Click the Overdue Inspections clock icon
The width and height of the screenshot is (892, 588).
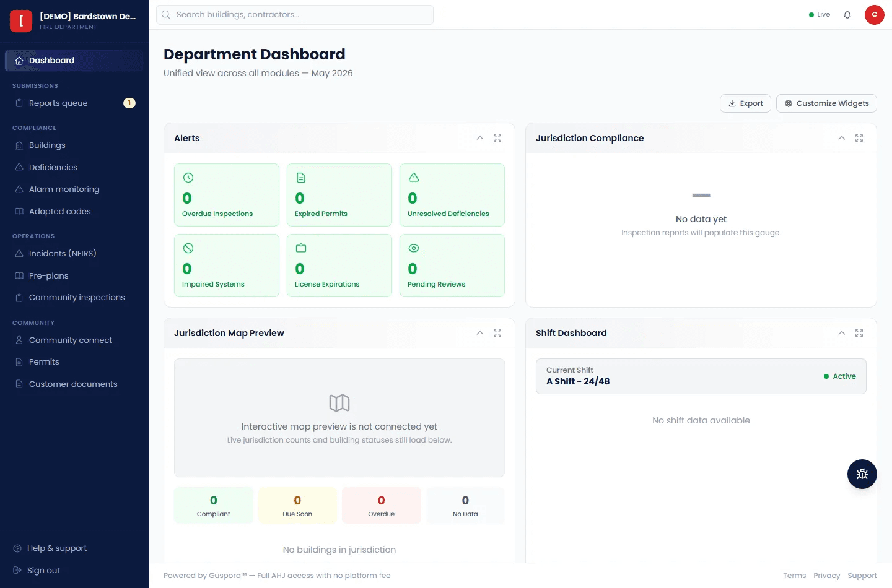188,178
